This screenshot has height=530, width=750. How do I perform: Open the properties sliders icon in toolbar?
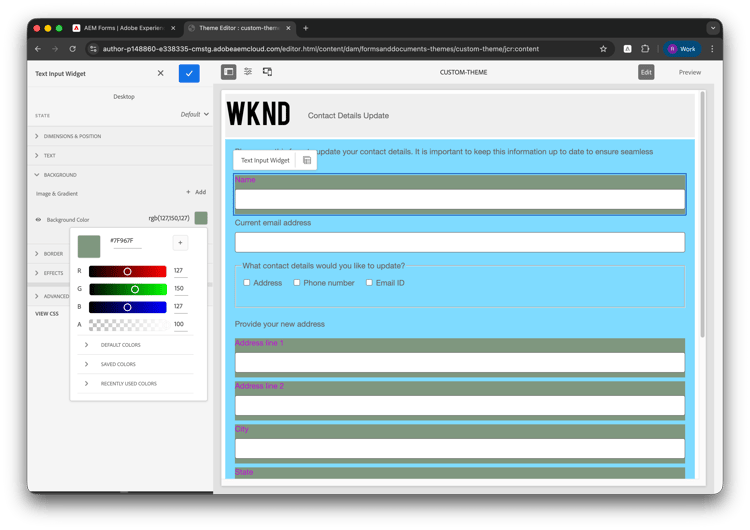click(248, 72)
